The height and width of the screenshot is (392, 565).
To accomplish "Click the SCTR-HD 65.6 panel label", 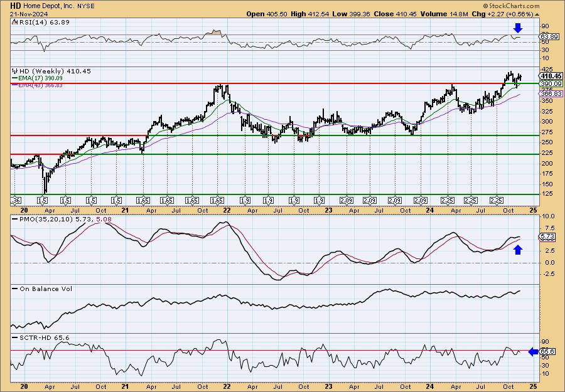I will pyautogui.click(x=43, y=337).
